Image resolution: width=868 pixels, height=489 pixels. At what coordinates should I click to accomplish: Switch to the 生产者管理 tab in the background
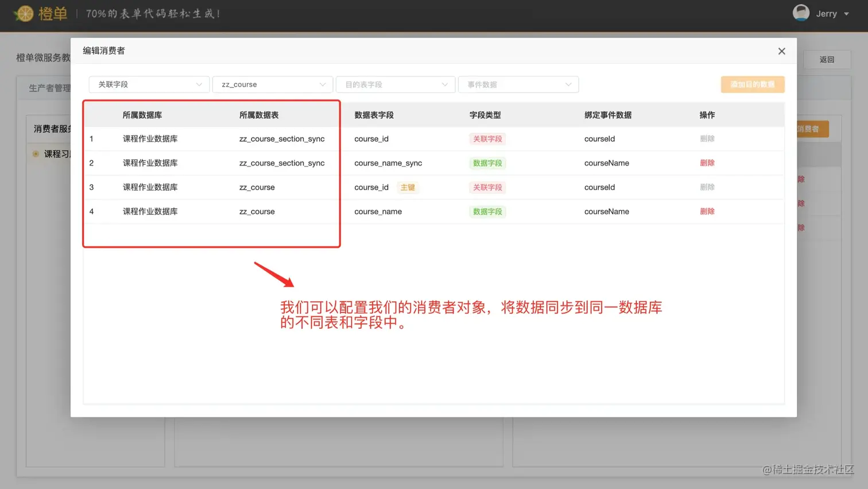(49, 88)
